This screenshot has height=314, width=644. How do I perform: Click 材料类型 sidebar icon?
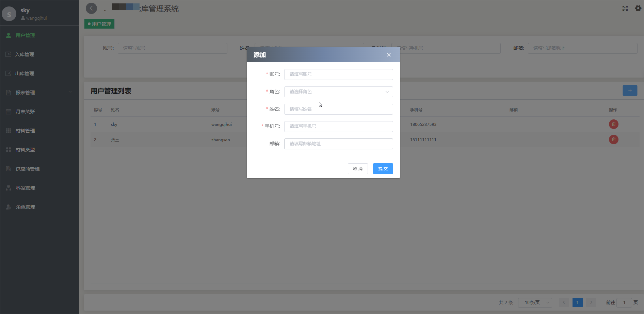(x=9, y=150)
